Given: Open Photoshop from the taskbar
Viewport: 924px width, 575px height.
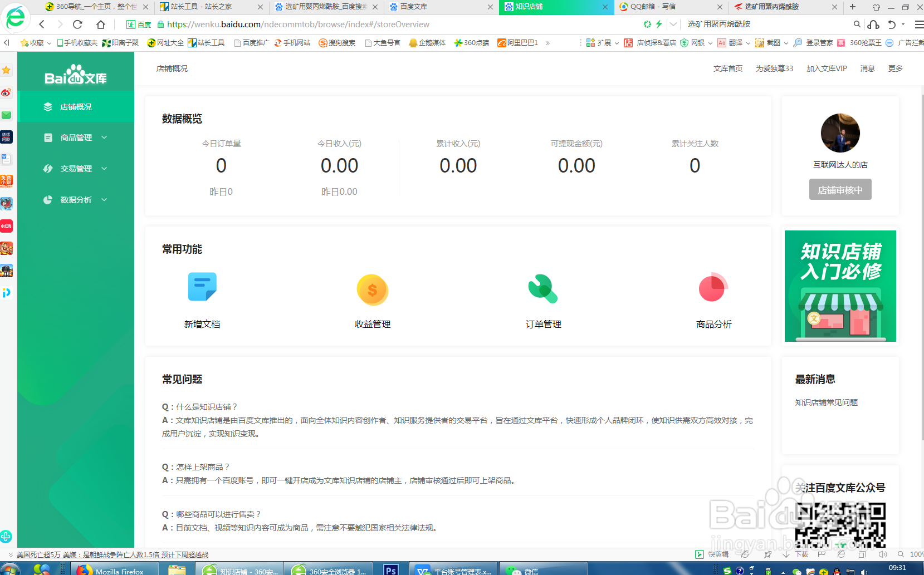Looking at the screenshot, I should click(x=390, y=569).
